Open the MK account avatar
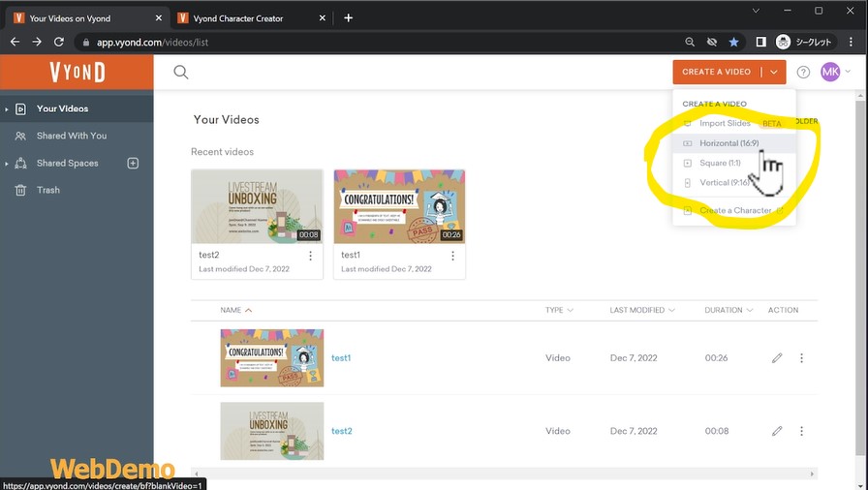Viewport: 868px width, 490px height. coord(830,72)
